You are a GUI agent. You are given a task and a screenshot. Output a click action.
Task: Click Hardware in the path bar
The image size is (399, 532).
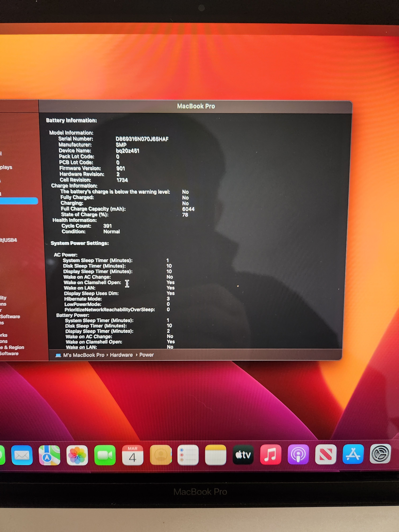121,355
